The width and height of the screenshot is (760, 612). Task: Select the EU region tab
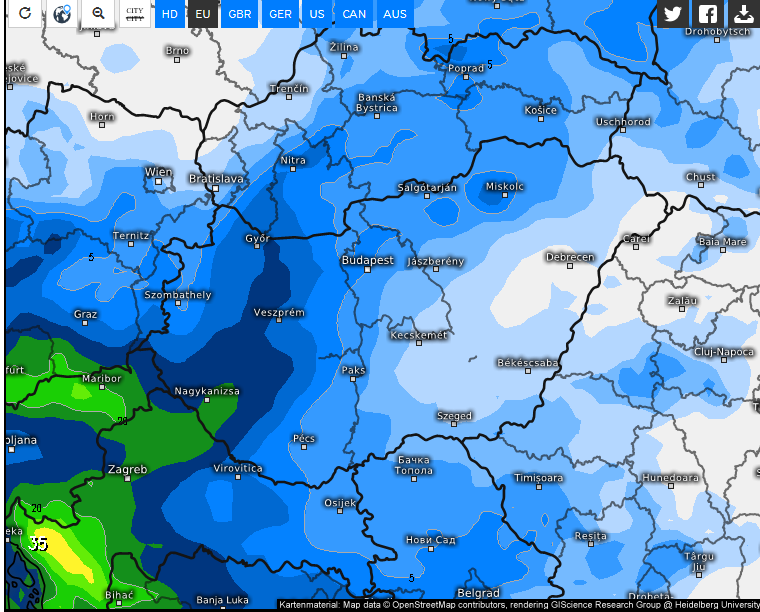point(203,14)
